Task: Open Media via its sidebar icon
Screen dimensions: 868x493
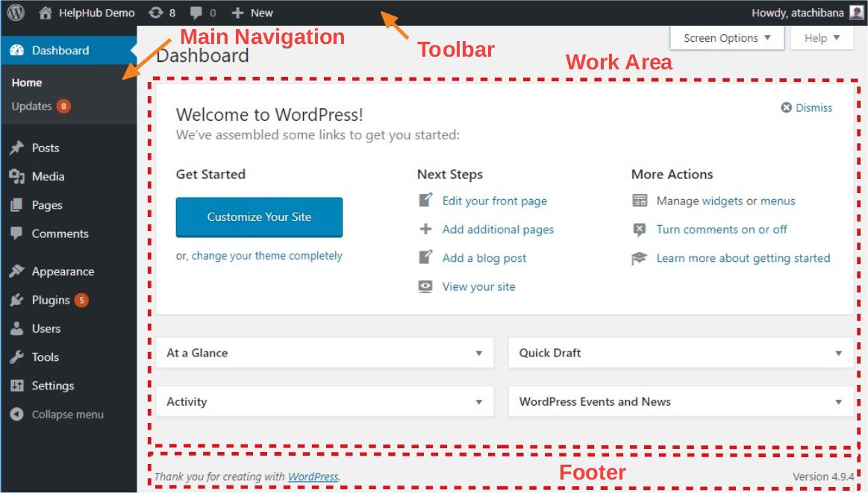Action: (16, 177)
